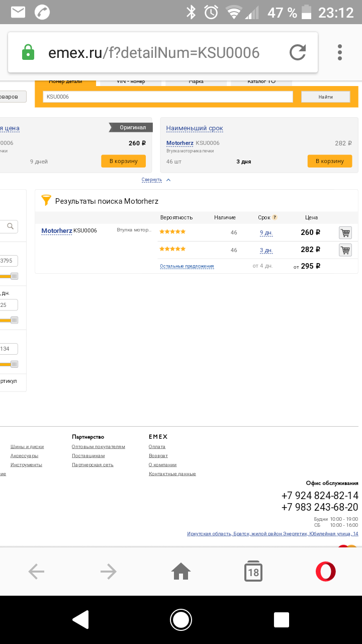Open the Шины и диски footer link
This screenshot has width=362, height=644.
[27, 447]
